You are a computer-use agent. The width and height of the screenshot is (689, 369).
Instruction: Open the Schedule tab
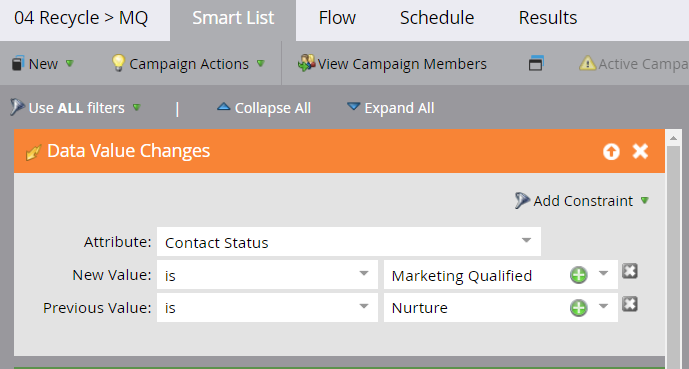coord(437,18)
